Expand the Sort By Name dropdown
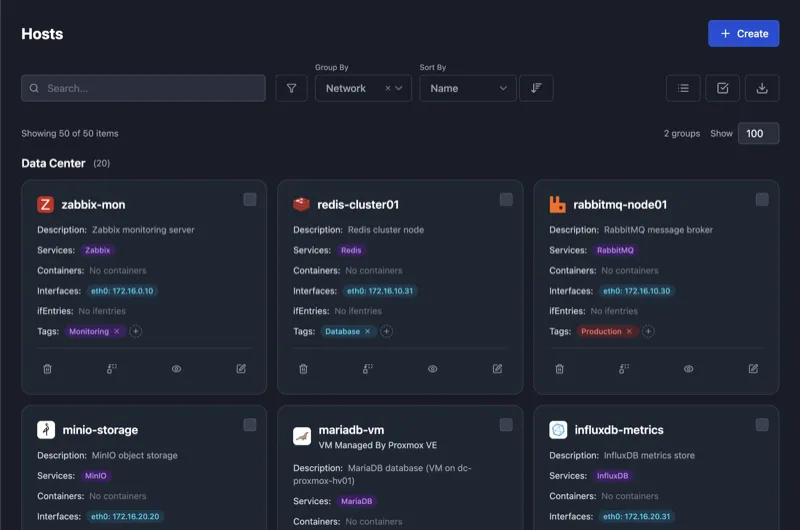This screenshot has height=530, width=800. click(x=467, y=88)
